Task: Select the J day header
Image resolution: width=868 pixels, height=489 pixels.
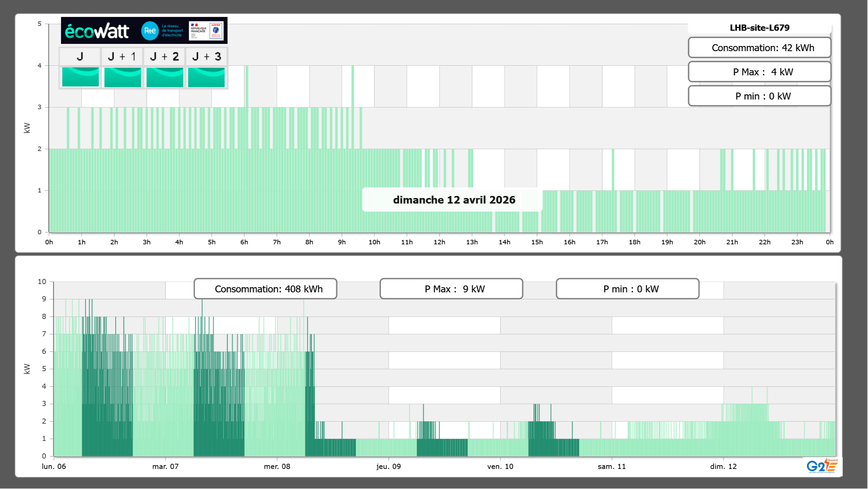Action: tap(80, 57)
